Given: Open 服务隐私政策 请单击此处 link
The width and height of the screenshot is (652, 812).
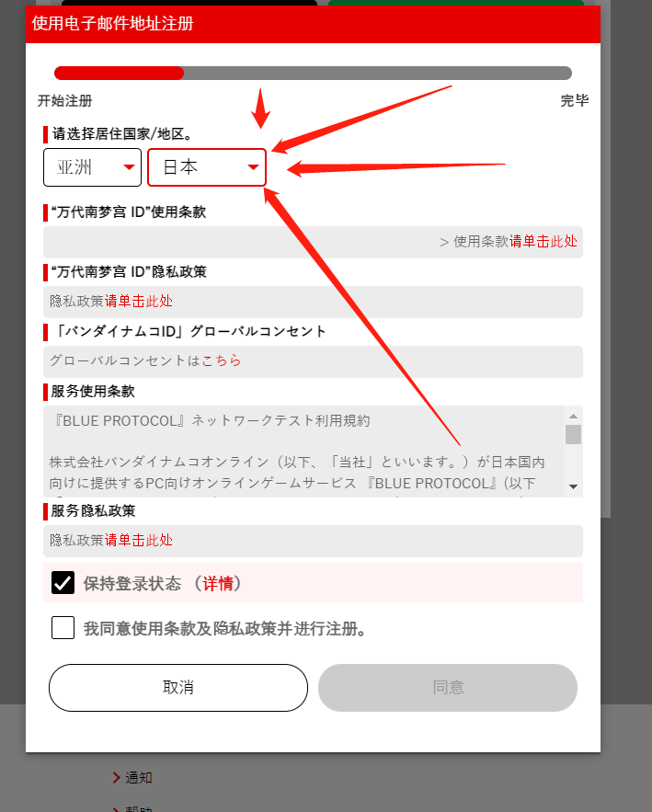Looking at the screenshot, I should 139,540.
